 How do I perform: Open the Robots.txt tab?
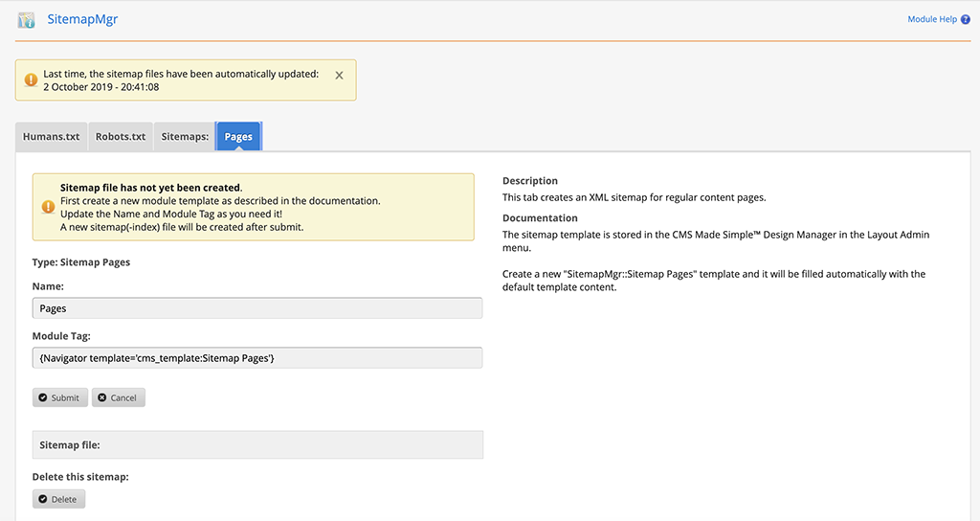point(121,137)
